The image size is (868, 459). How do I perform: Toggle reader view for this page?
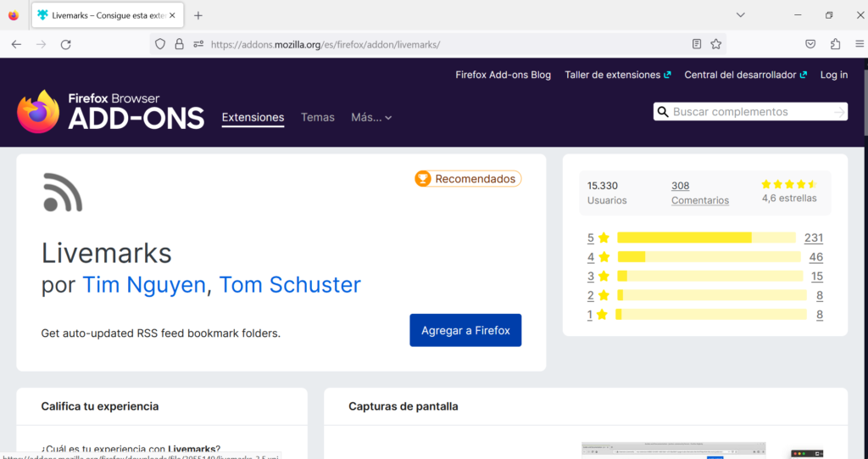[x=697, y=44]
